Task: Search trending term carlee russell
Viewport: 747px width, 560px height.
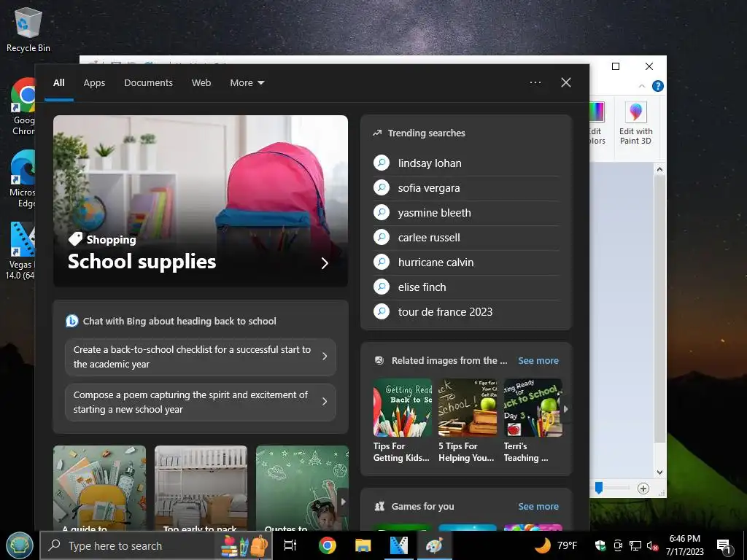Action: 466,238
